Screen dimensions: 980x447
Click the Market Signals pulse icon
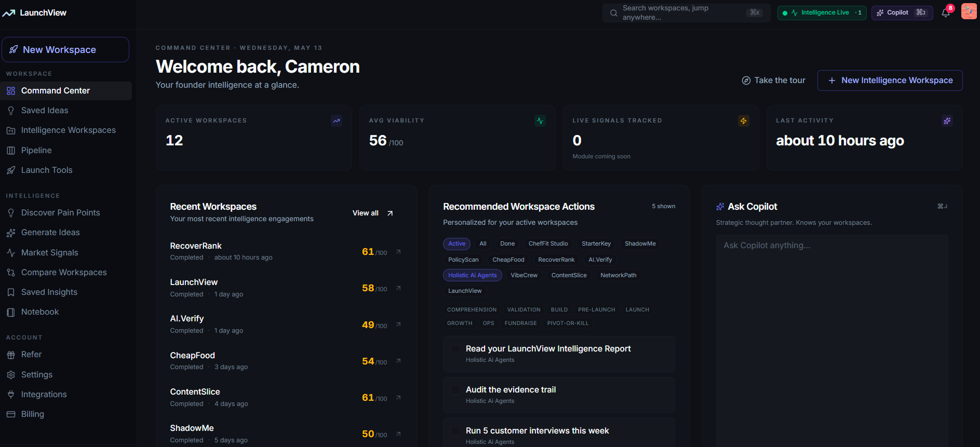point(11,253)
